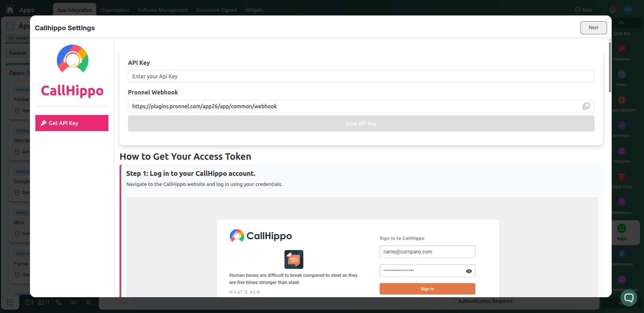Open the Channels panel icon
The width and height of the screenshot is (644, 313).
[x=621, y=49]
